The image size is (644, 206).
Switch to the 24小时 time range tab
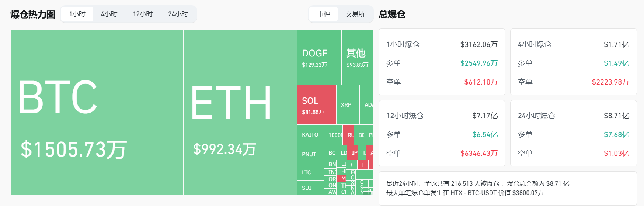click(178, 14)
